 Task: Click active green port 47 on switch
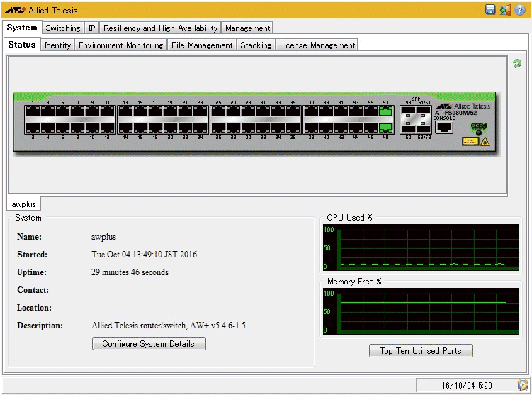[x=385, y=112]
